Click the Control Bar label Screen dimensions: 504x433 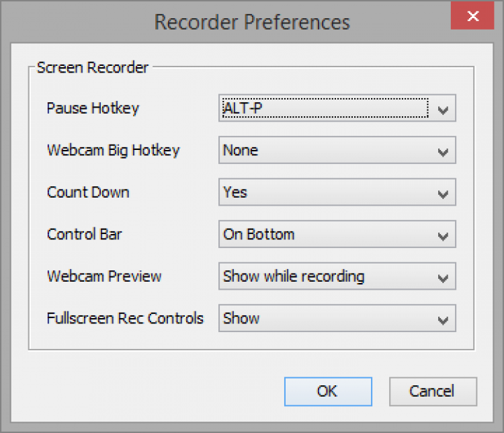[x=85, y=235]
